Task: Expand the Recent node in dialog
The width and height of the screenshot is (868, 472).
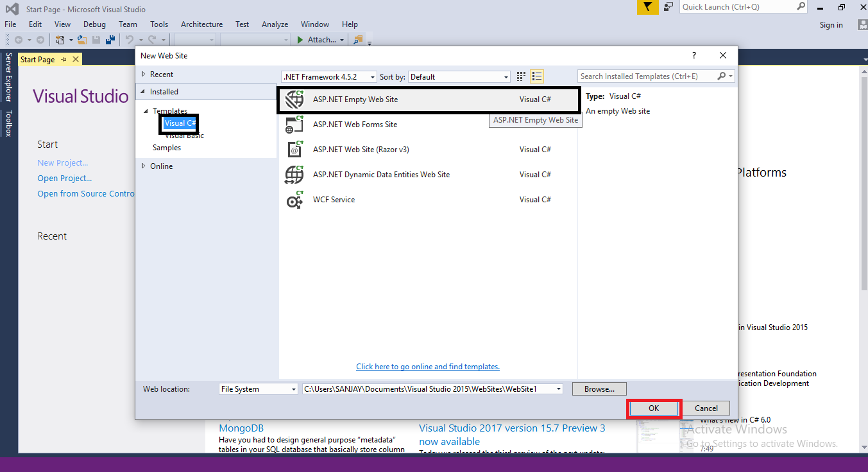Action: pos(144,74)
